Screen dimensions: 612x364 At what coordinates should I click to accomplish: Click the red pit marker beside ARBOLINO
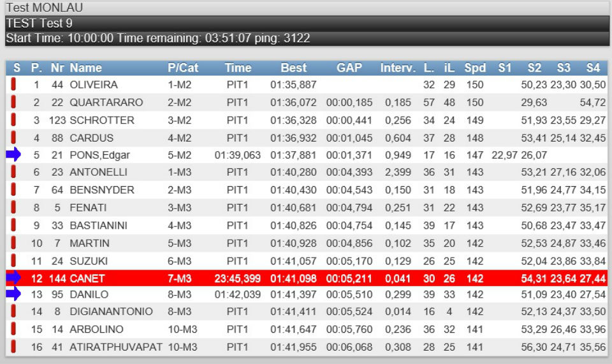click(x=13, y=329)
